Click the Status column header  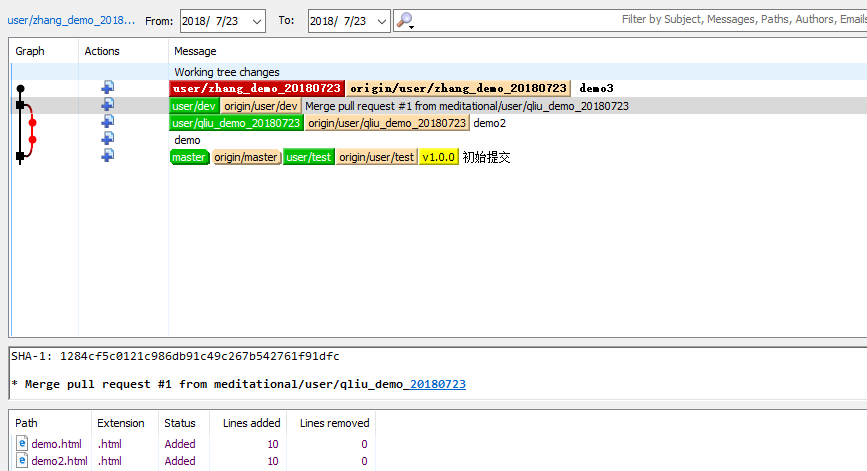(181, 423)
